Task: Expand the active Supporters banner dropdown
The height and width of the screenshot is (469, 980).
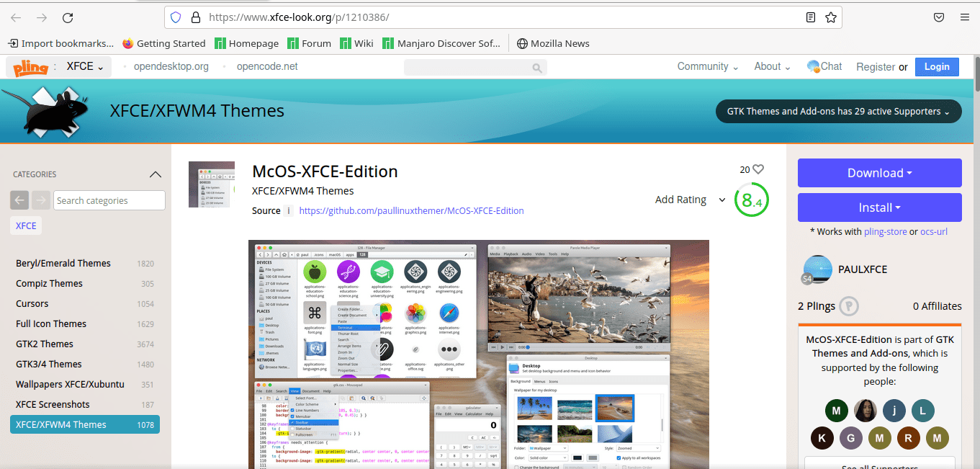Action: tap(838, 112)
